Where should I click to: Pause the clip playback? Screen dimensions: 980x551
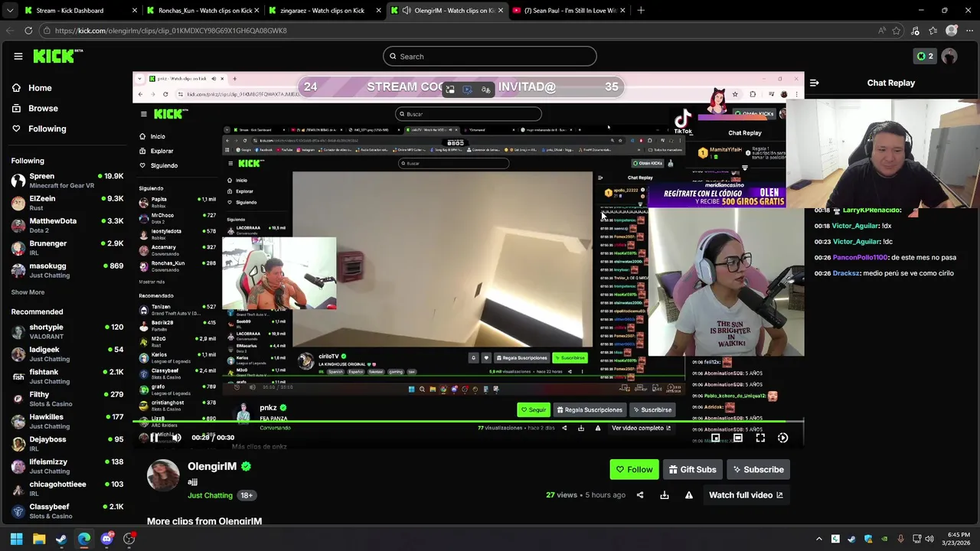click(x=154, y=438)
